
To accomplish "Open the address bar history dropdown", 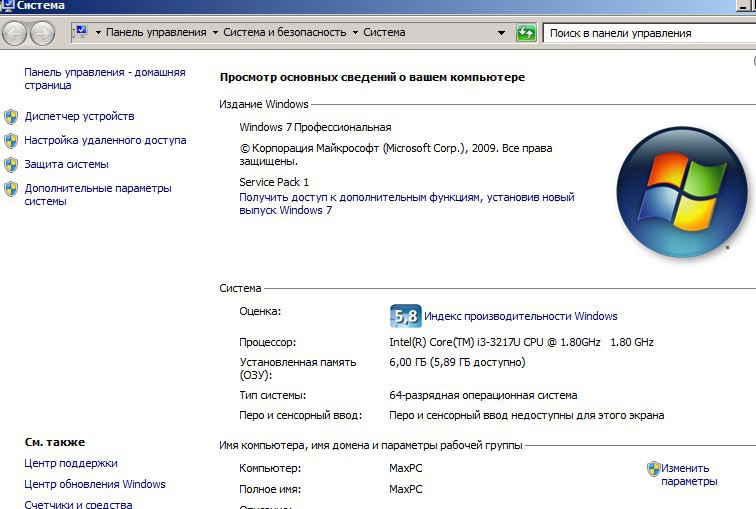I will (501, 33).
